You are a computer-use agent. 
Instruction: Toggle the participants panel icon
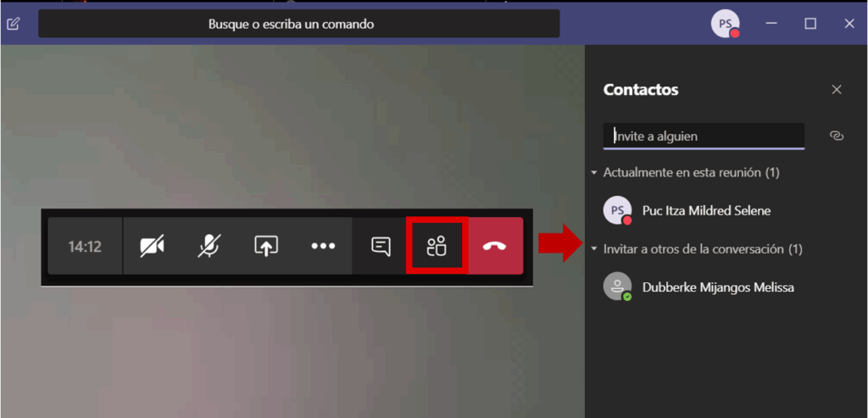click(x=437, y=247)
